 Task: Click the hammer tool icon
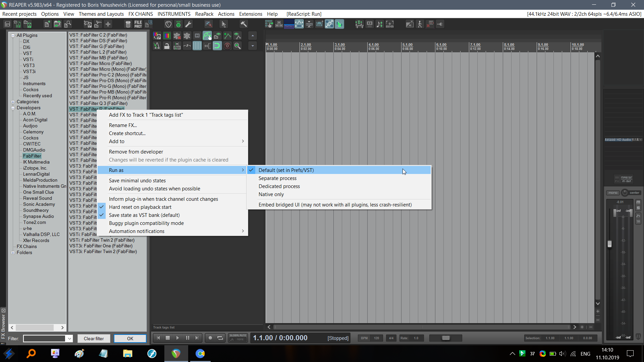(244, 24)
